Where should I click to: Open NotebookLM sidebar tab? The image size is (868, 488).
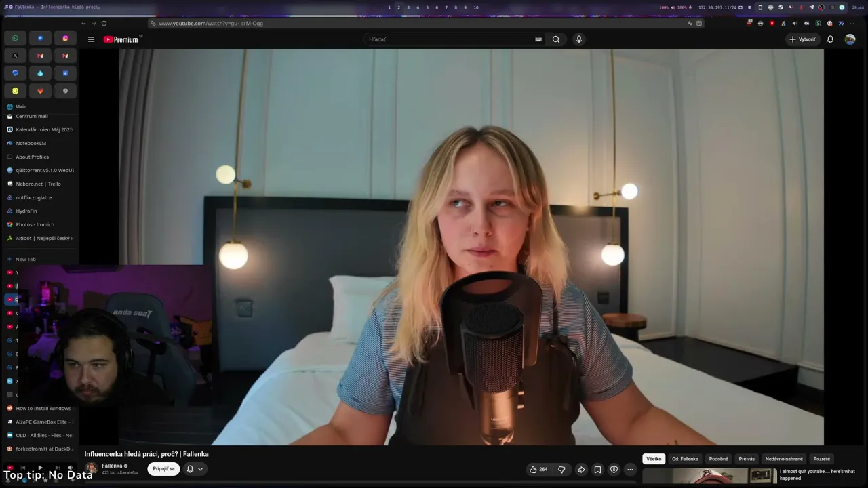(39, 143)
